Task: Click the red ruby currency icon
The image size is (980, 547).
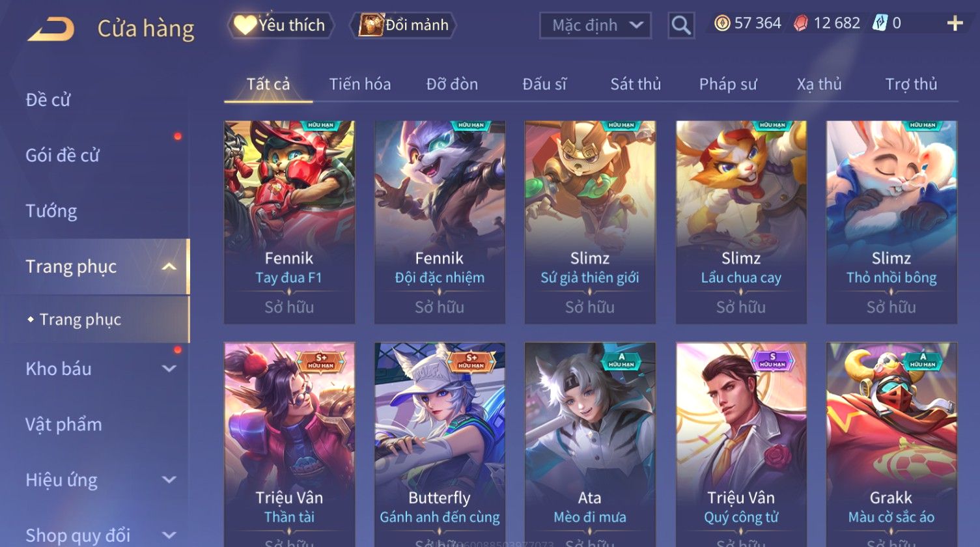Action: pyautogui.click(x=801, y=23)
